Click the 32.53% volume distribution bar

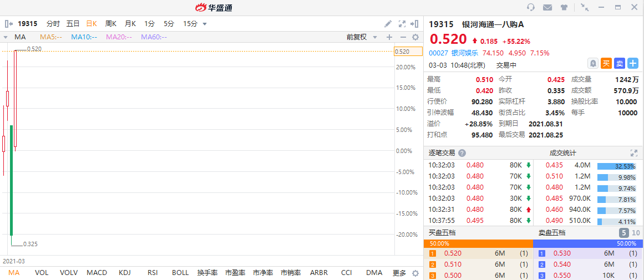tap(617, 166)
